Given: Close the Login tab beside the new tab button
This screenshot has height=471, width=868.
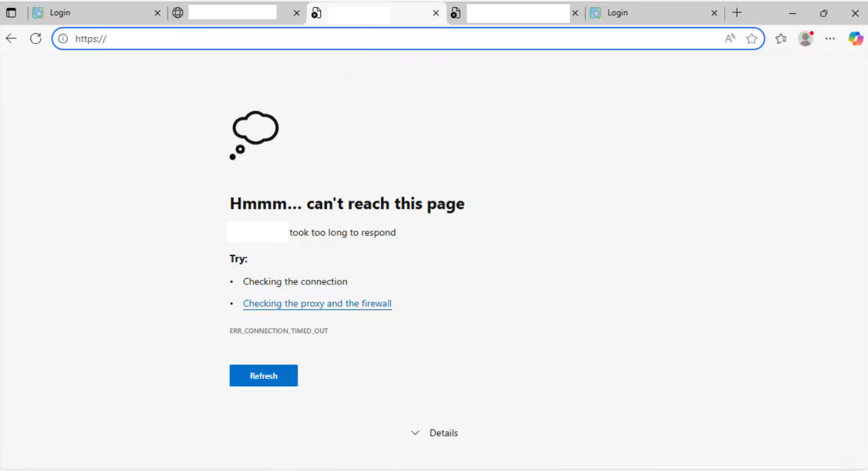Looking at the screenshot, I should point(714,13).
